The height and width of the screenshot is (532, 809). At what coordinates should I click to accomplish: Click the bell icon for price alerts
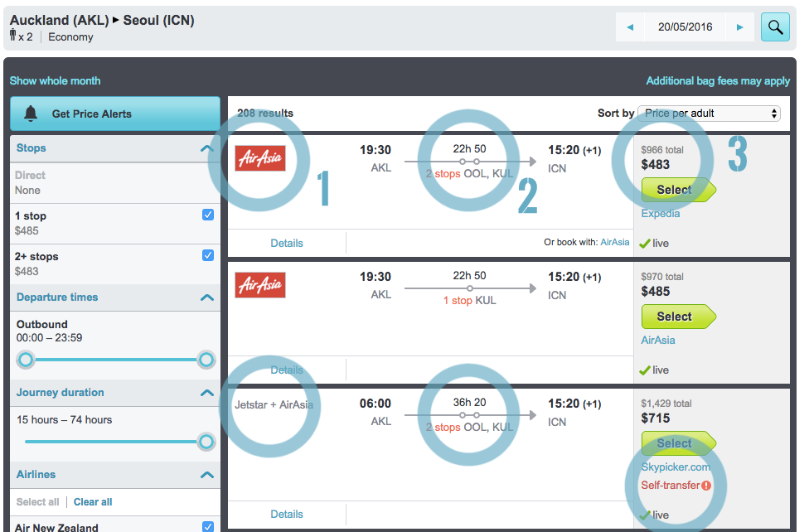pos(31,114)
